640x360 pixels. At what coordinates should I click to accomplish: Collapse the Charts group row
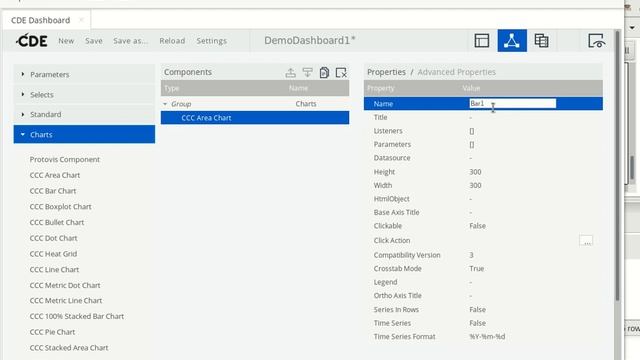tap(165, 104)
